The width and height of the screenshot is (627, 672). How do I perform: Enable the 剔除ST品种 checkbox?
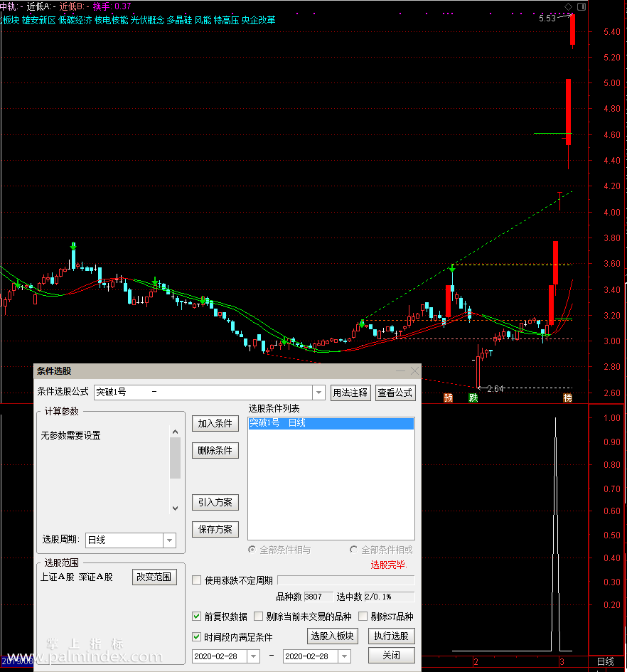[x=363, y=617]
